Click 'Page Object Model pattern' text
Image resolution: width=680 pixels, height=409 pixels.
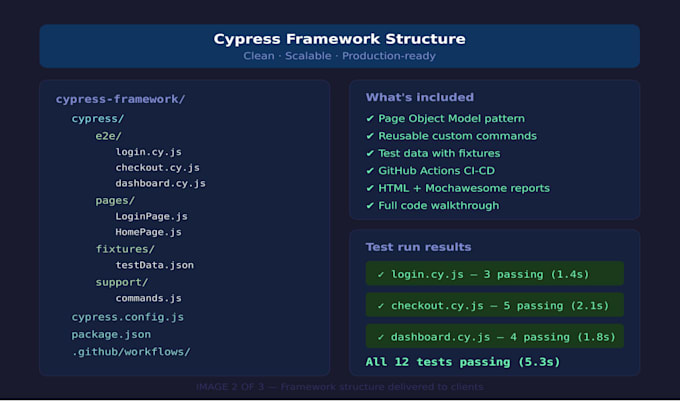tap(451, 118)
